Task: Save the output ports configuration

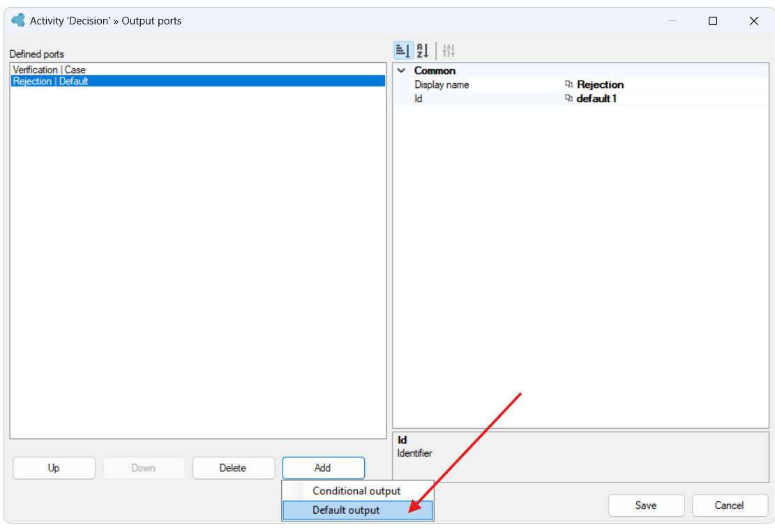Action: coord(646,506)
